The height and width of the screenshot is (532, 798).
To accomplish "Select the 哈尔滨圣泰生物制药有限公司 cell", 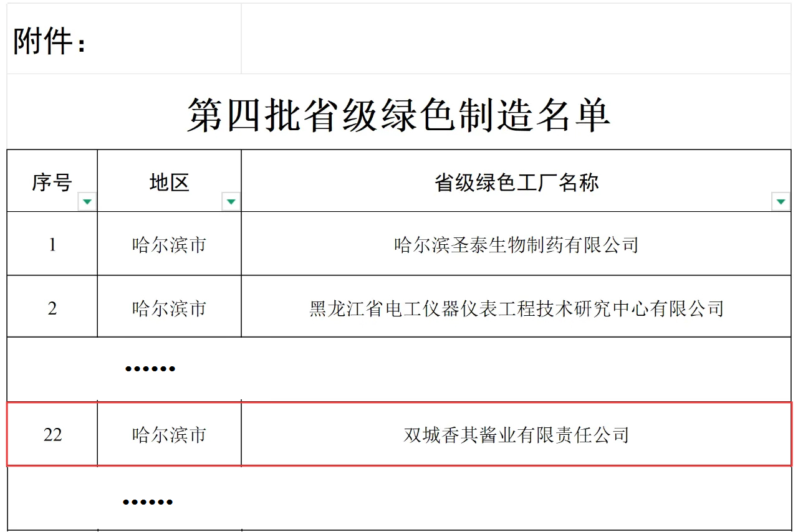I will [x=516, y=245].
